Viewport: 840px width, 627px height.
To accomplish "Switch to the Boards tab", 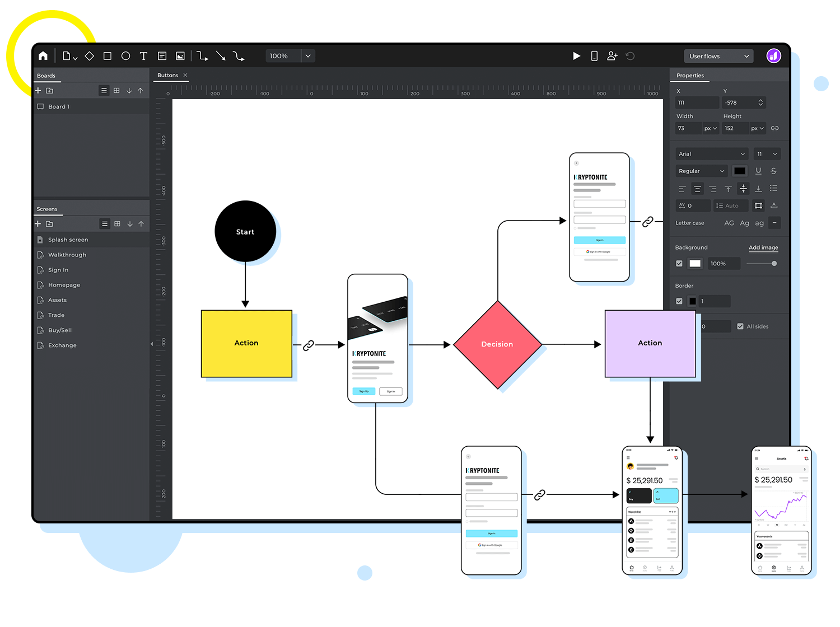I will 46,76.
